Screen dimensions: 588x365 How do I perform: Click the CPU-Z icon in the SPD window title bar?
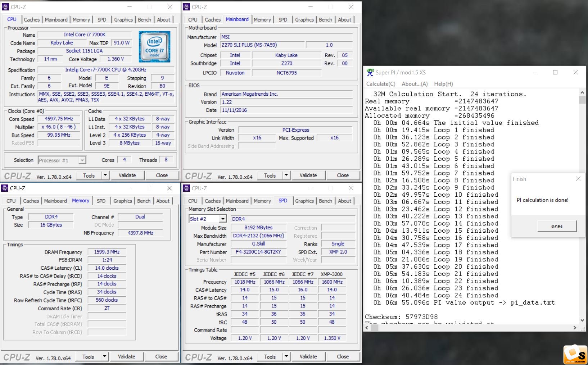click(186, 188)
